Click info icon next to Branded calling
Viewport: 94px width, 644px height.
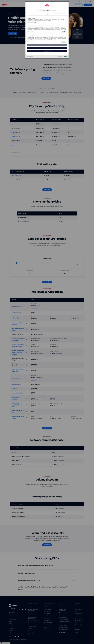[21, 313]
